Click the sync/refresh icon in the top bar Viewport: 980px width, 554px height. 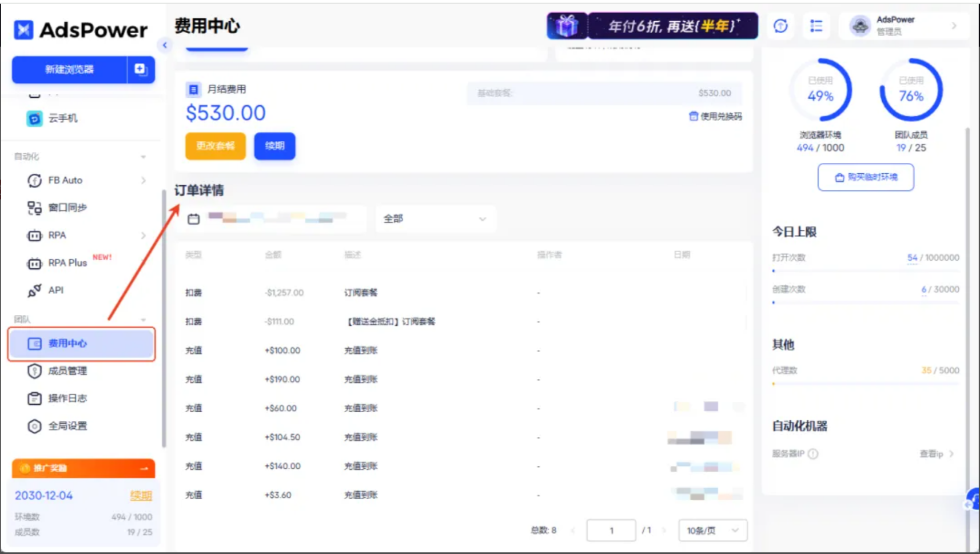(x=780, y=26)
